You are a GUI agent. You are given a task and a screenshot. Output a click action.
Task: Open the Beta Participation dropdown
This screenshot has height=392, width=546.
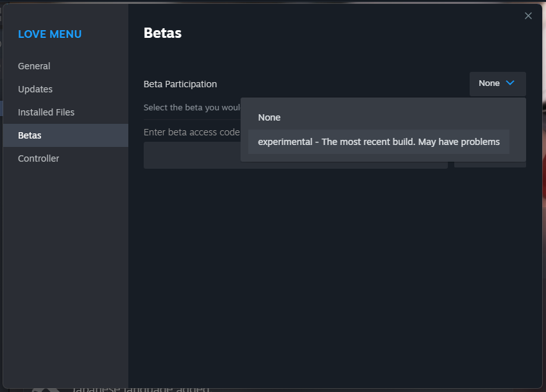497,83
